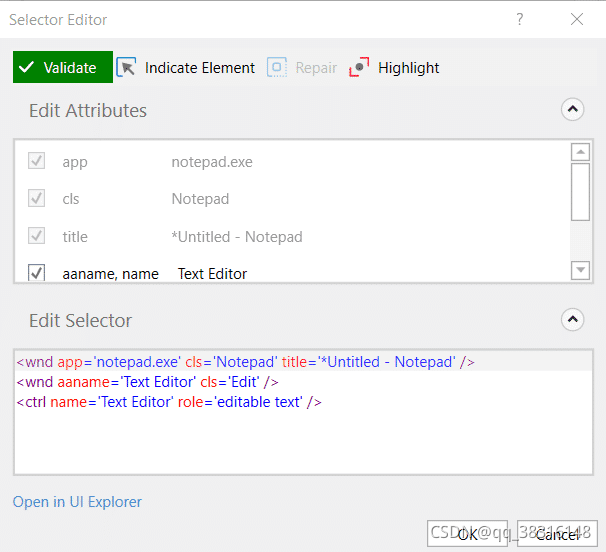Collapse the Edit Attributes section
Screen dimensions: 606x552
[572, 109]
